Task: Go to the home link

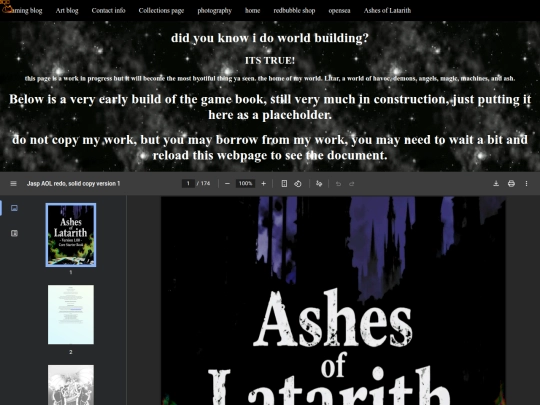Action: coord(252,10)
